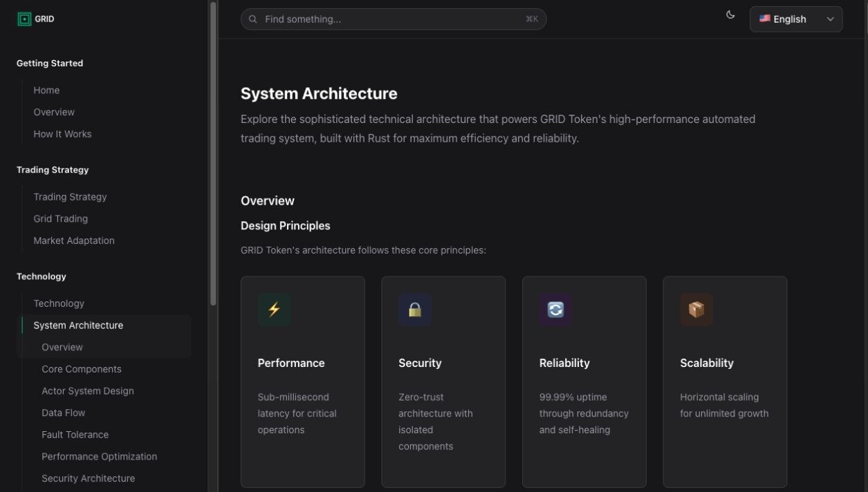Jump to Actor System Design section
This screenshot has height=492, width=868.
tap(88, 391)
